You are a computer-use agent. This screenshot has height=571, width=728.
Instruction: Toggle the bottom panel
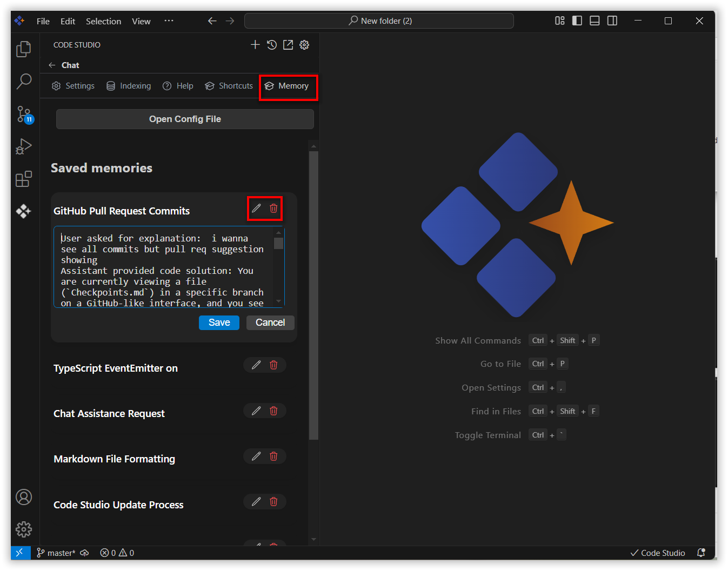(595, 21)
